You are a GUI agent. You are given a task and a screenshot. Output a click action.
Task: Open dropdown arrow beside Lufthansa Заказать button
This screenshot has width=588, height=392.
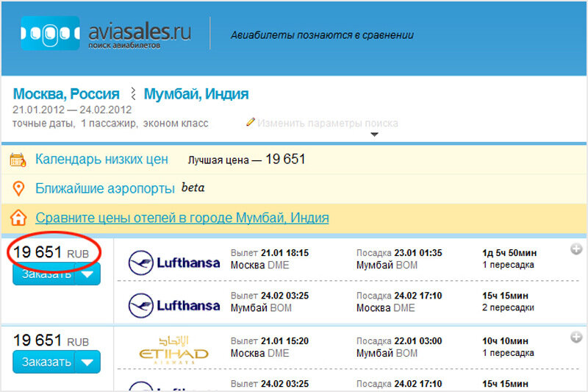[87, 274]
